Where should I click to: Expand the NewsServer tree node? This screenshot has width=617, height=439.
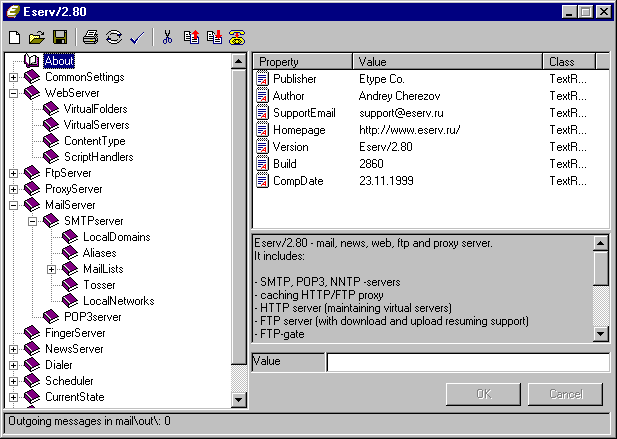(x=13, y=349)
